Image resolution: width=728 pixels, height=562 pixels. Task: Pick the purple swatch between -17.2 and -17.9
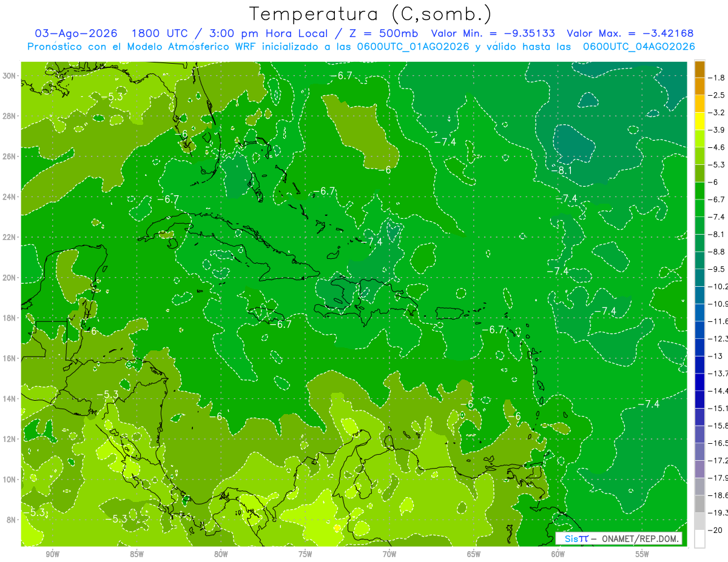pyautogui.click(x=699, y=469)
